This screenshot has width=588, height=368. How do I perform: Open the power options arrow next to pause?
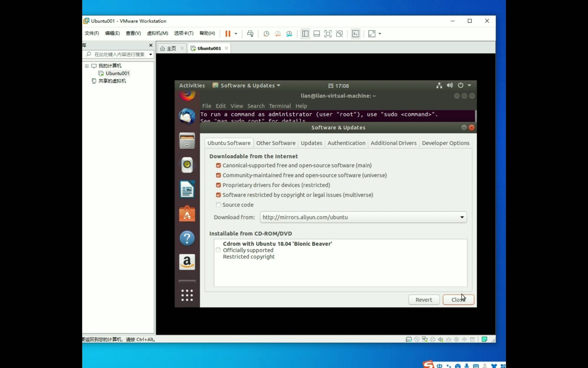pos(236,34)
